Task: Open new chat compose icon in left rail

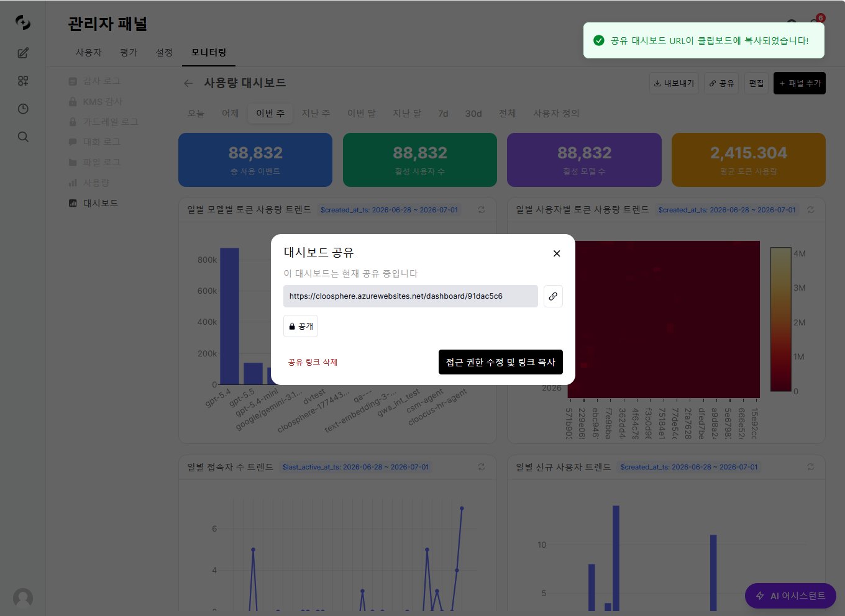Action: point(23,53)
